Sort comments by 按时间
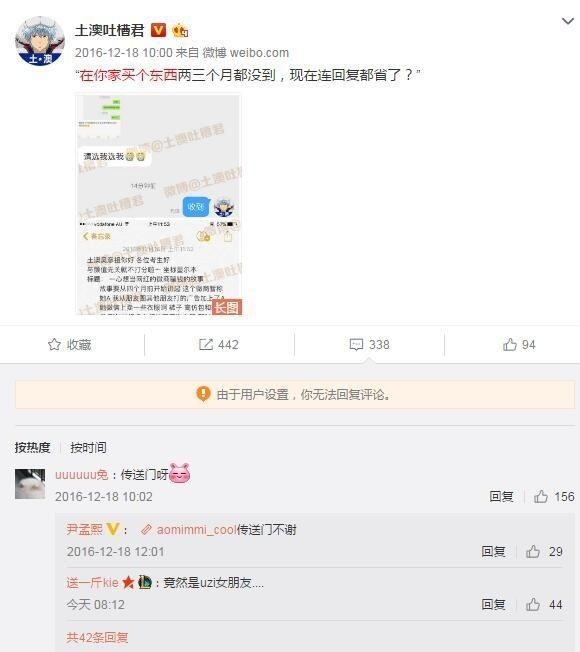The image size is (580, 652). tap(88, 447)
